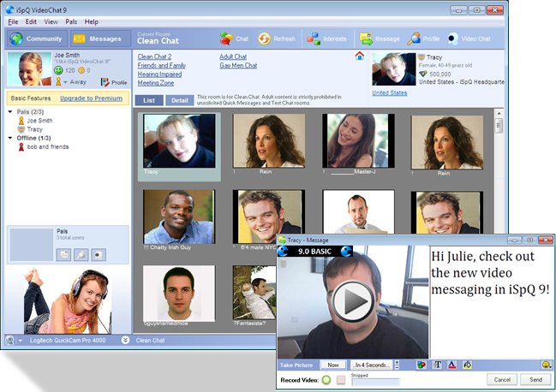Click the Message toolbar icon
The width and height of the screenshot is (556, 392).
pos(380,39)
